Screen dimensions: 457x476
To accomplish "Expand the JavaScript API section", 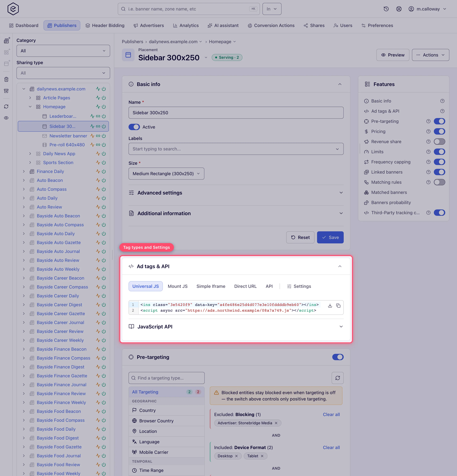I will (236, 327).
